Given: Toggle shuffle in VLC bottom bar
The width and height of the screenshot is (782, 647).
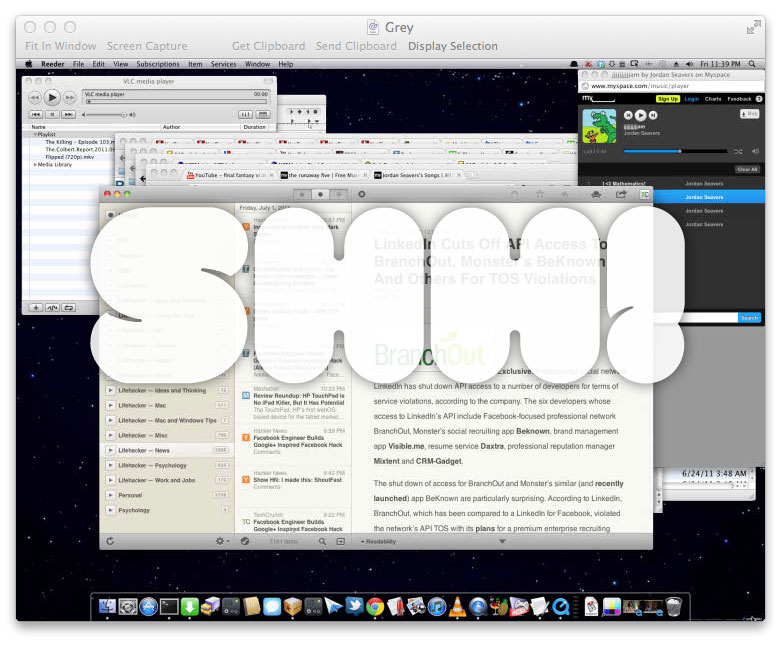Looking at the screenshot, I should [x=52, y=308].
